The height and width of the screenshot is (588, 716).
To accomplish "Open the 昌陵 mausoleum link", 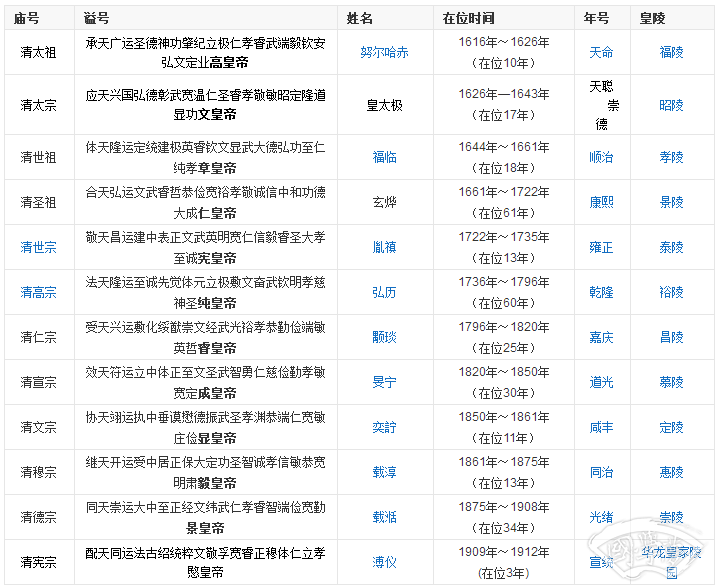I will tap(671, 337).
